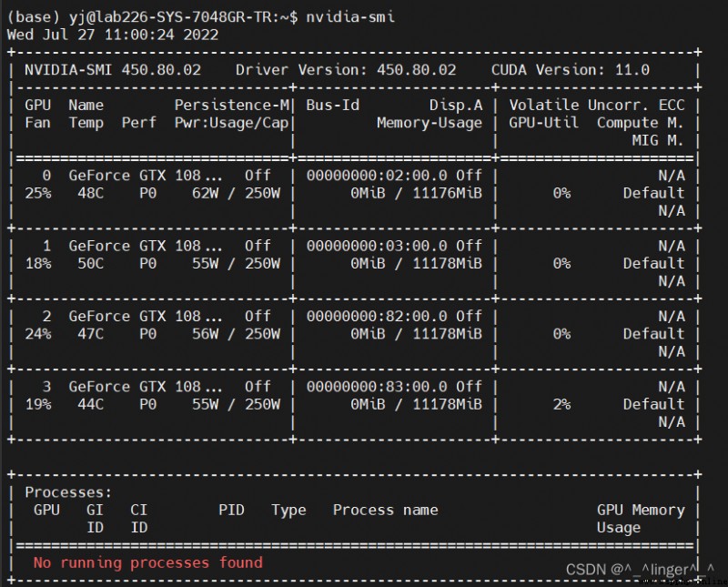Click the 0MiB / 11176MiB memory value
Viewport: 728px width, 587px height.
tap(416, 193)
